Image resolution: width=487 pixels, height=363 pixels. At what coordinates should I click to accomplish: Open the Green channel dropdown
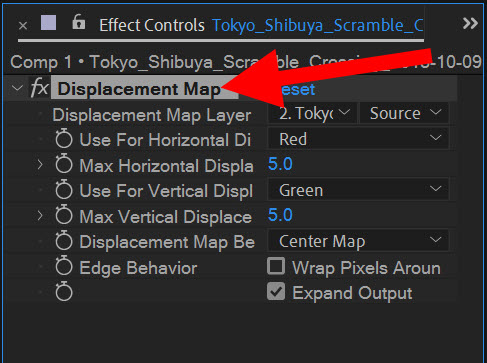pyautogui.click(x=358, y=190)
